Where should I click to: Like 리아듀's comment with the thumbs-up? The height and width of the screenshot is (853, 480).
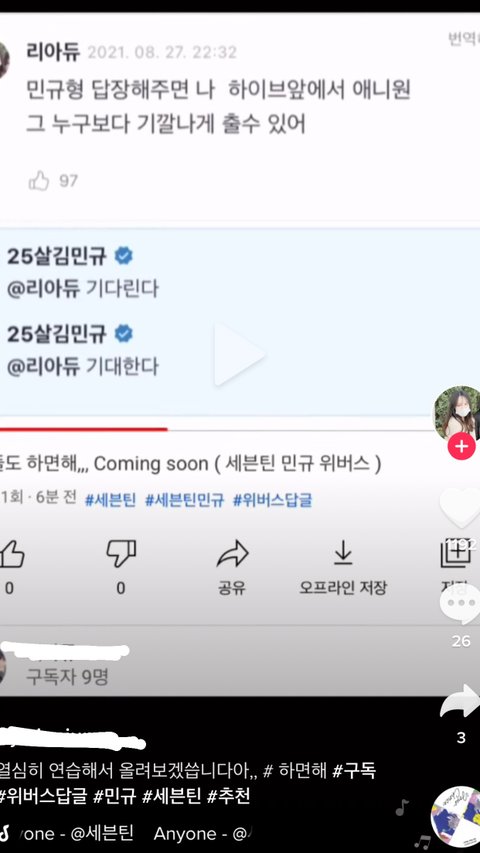click(x=39, y=181)
